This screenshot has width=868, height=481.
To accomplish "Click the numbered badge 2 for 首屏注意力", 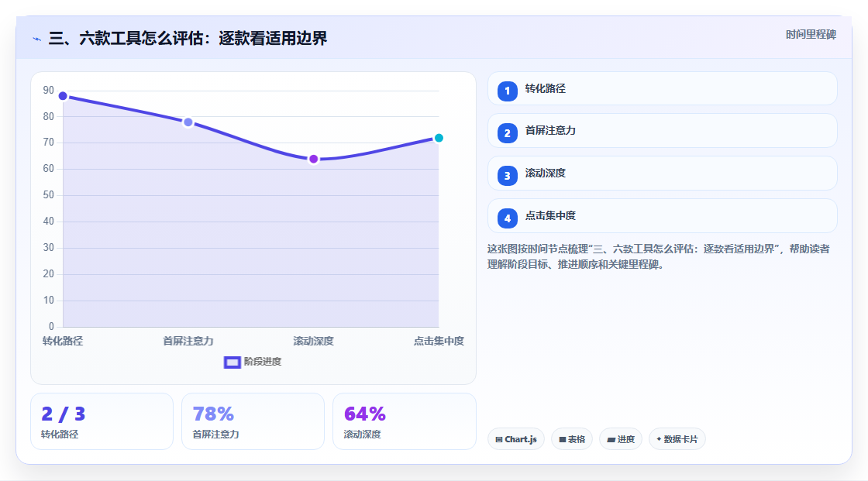I will pos(507,133).
